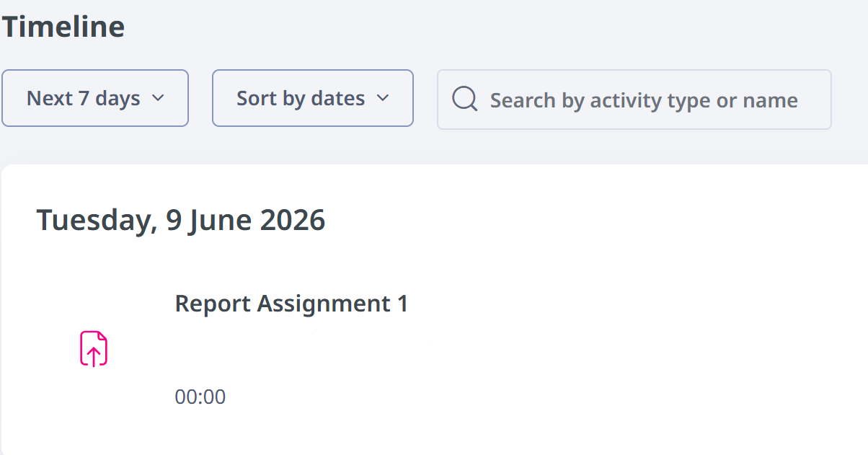
Task: Click the chevron arrow beside Next 7 days
Action: coord(158,98)
